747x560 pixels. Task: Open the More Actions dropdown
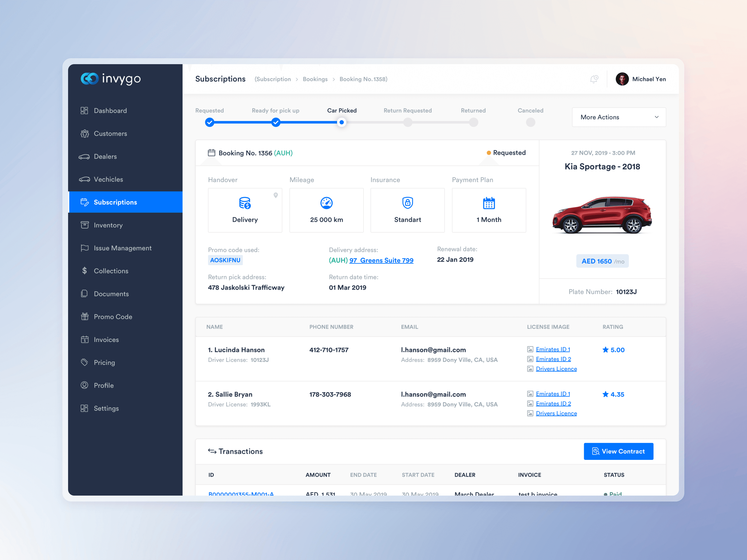tap(618, 117)
